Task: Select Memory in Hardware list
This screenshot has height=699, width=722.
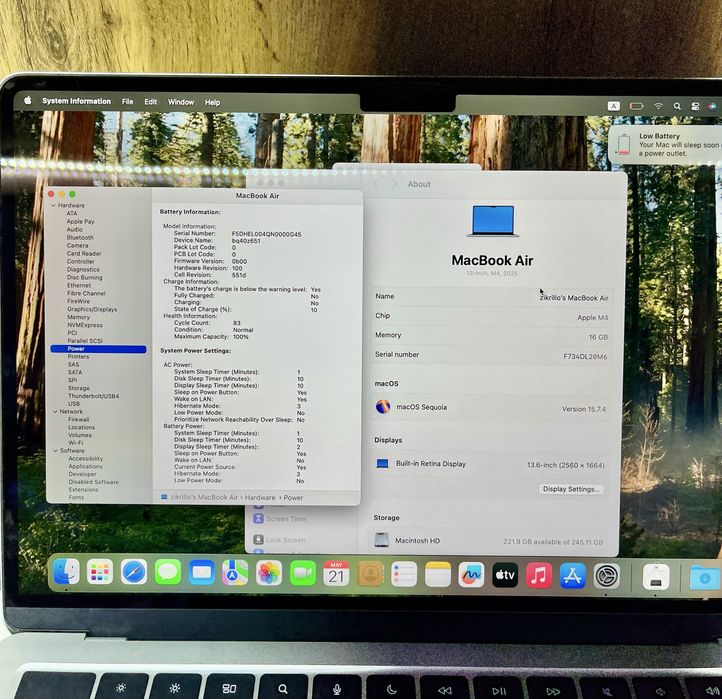Action: pyautogui.click(x=79, y=317)
